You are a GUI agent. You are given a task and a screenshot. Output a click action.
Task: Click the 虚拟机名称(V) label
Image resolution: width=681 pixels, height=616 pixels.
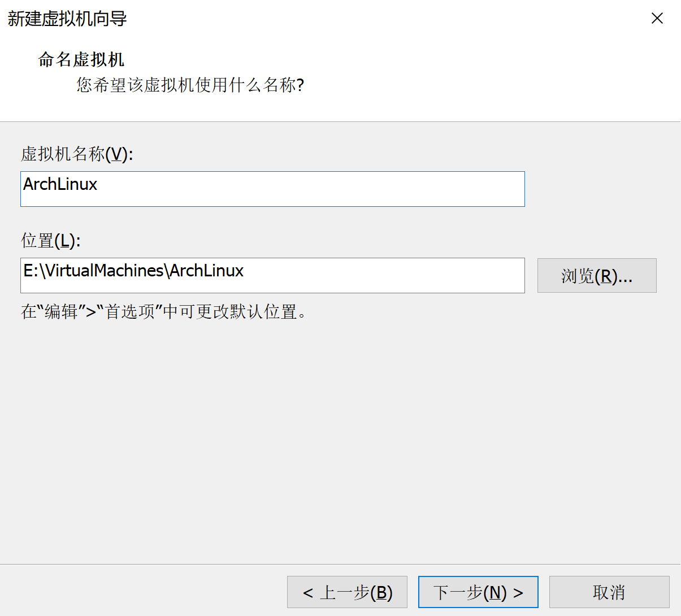[76, 154]
